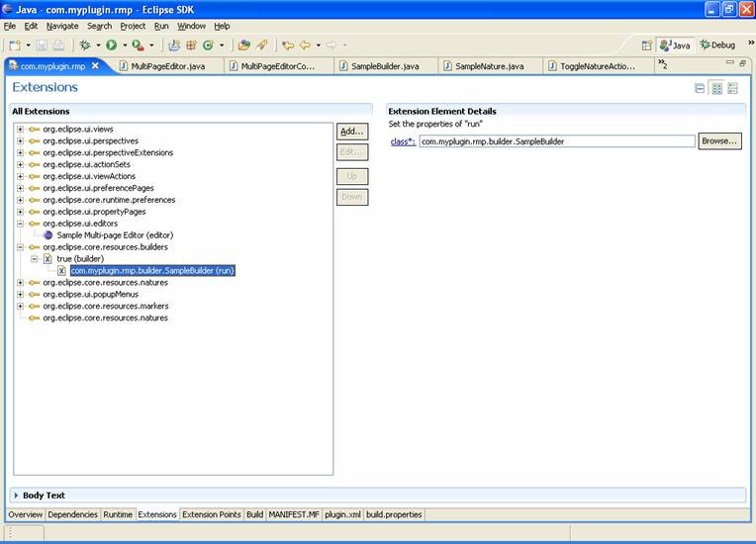The height and width of the screenshot is (544, 756).
Task: Open the New Java Class dropdown arrow
Action: 222,45
